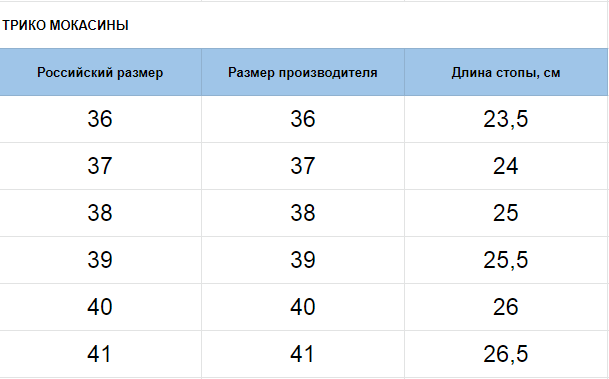
Task: Click manufacturer size cell with value 40
Action: point(303,307)
